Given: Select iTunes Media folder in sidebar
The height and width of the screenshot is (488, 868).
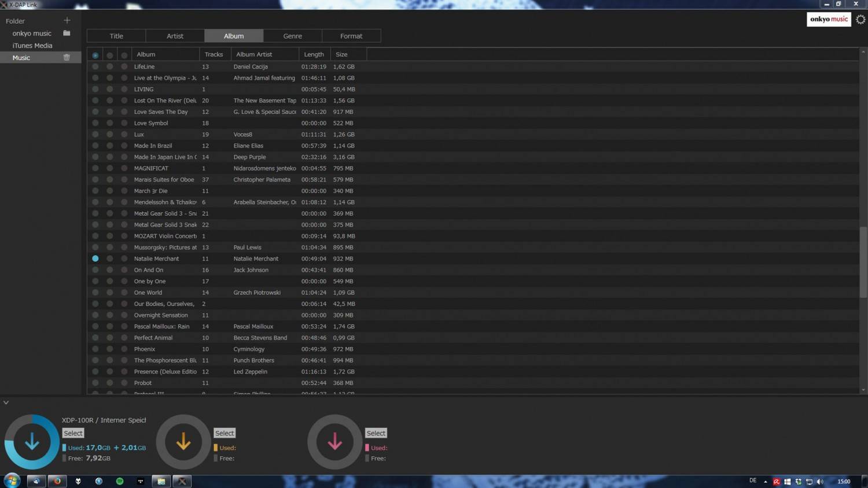Looking at the screenshot, I should 32,46.
